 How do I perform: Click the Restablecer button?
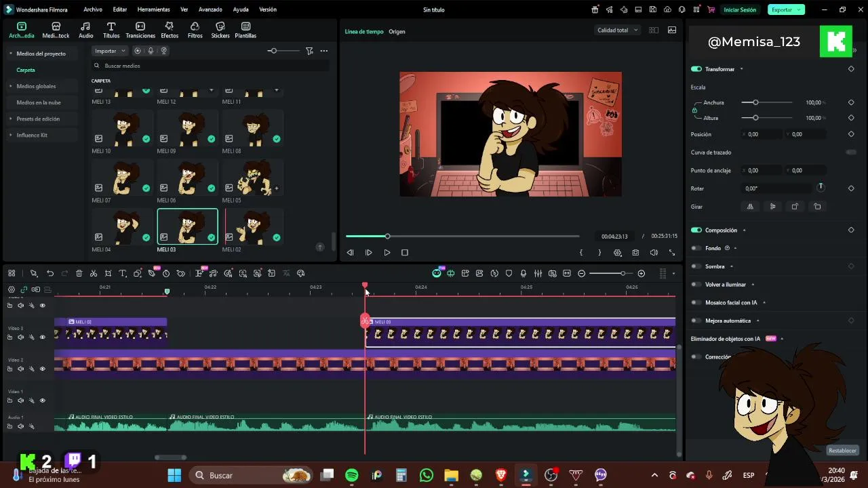[x=842, y=451]
